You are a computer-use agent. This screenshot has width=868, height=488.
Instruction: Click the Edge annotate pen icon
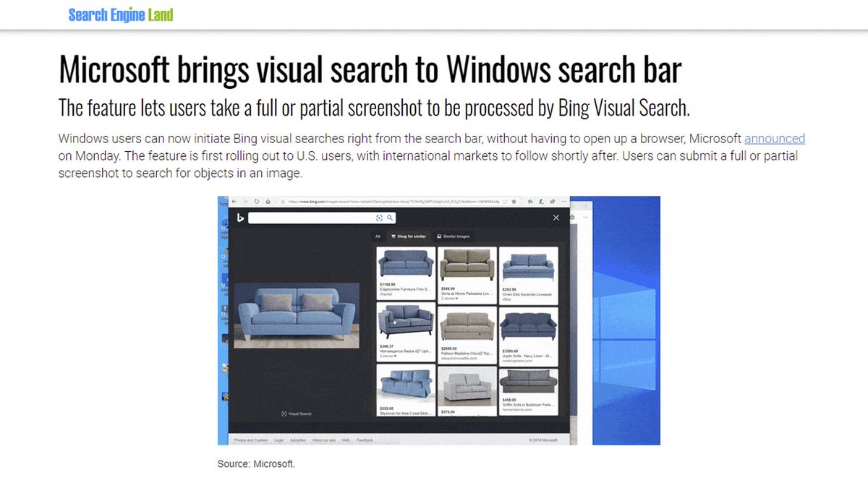coord(542,202)
